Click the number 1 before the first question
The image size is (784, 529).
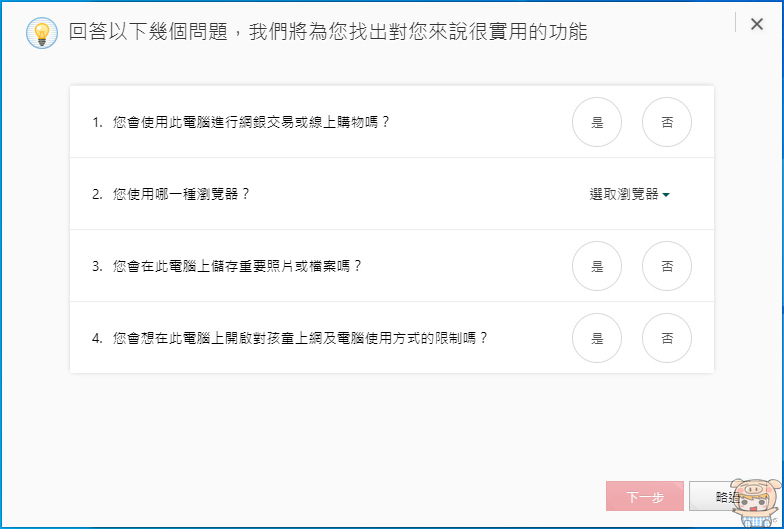(x=96, y=122)
